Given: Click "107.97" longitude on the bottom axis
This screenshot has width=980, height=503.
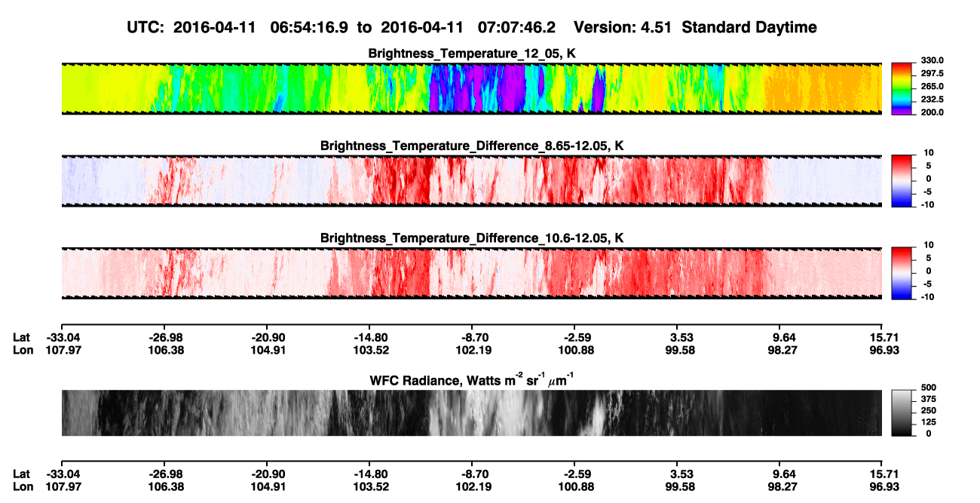Looking at the screenshot, I should pos(62,486).
